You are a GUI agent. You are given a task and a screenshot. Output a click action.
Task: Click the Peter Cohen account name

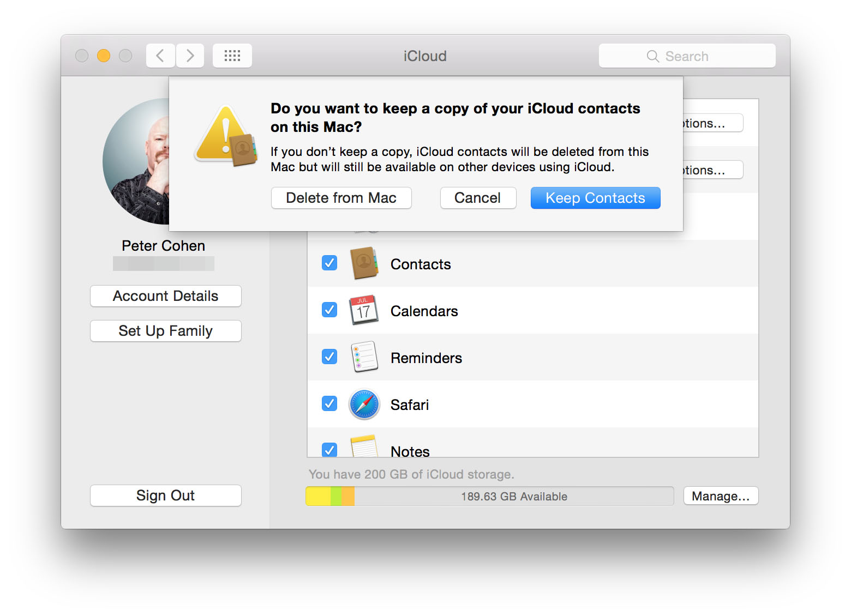click(x=164, y=246)
